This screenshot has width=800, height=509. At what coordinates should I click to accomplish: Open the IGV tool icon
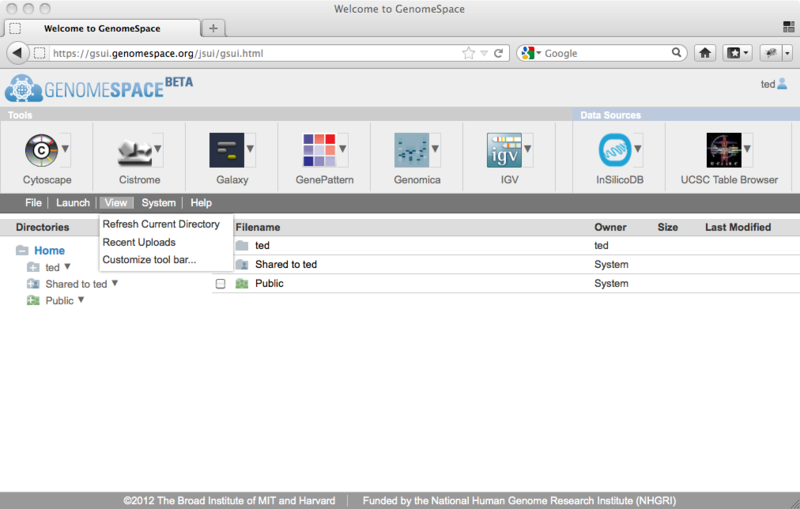coord(504,150)
